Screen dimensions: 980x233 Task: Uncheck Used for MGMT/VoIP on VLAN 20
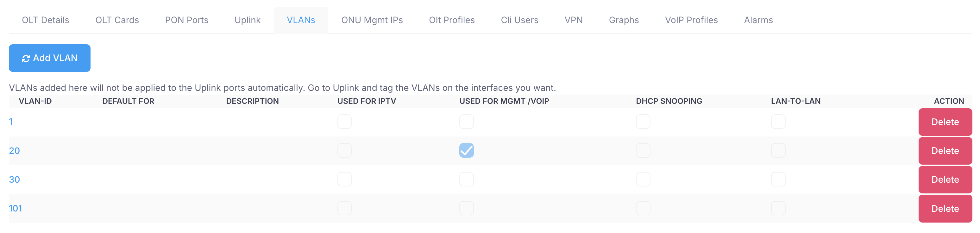[x=466, y=150]
